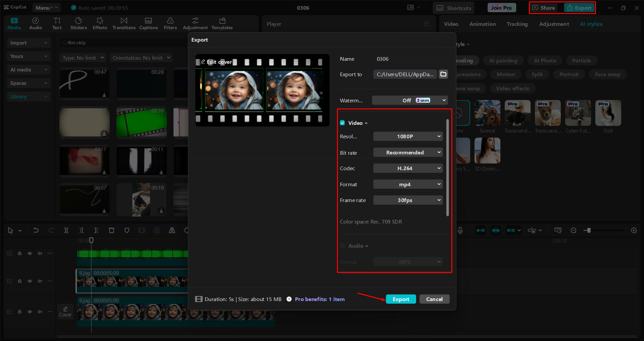The width and height of the screenshot is (644, 341).
Task: Select the Surreal style thumbnail
Action: point(487,113)
